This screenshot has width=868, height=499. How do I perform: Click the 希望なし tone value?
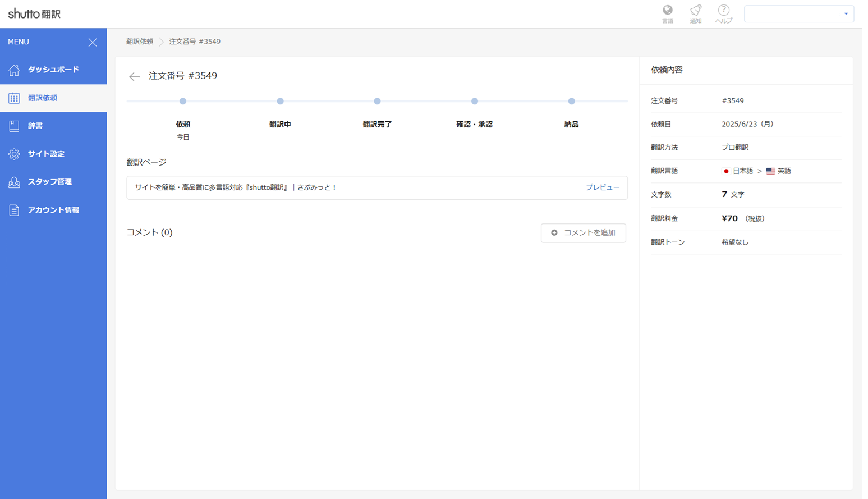coord(735,242)
